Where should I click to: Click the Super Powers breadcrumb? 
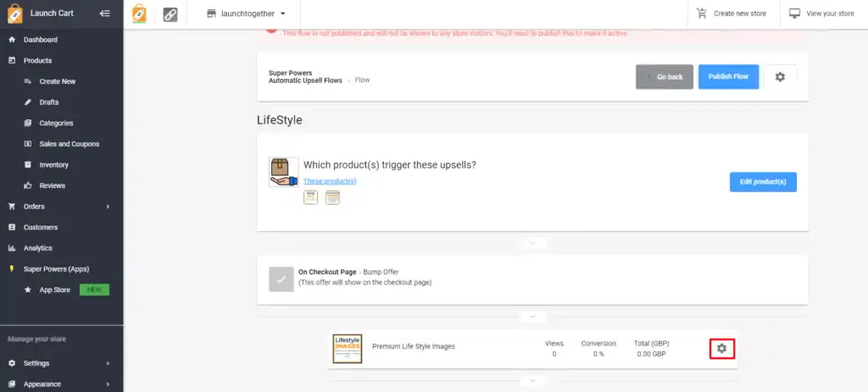[290, 73]
